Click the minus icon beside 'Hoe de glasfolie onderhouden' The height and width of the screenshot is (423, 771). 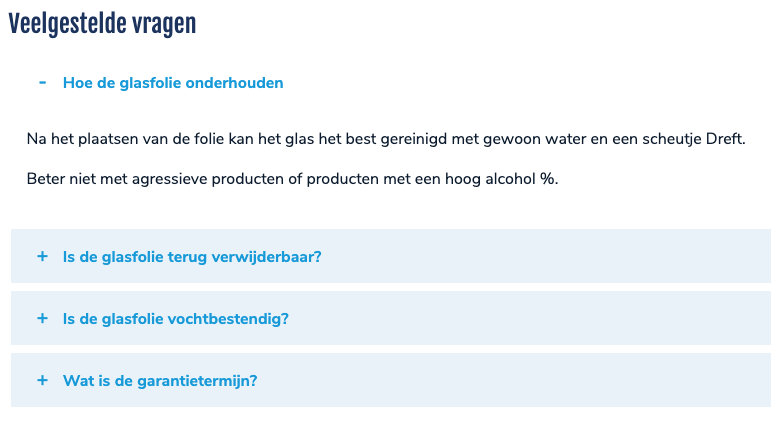click(x=42, y=82)
